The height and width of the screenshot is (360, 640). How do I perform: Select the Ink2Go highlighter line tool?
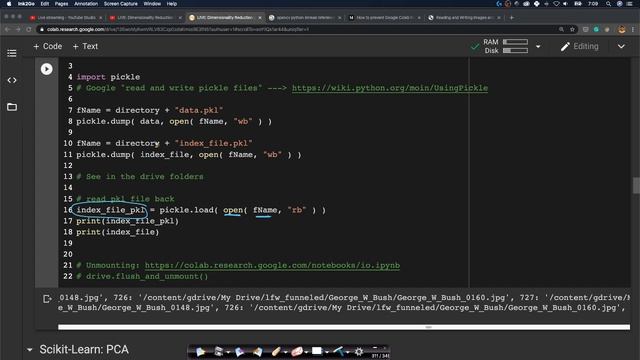pos(338,351)
